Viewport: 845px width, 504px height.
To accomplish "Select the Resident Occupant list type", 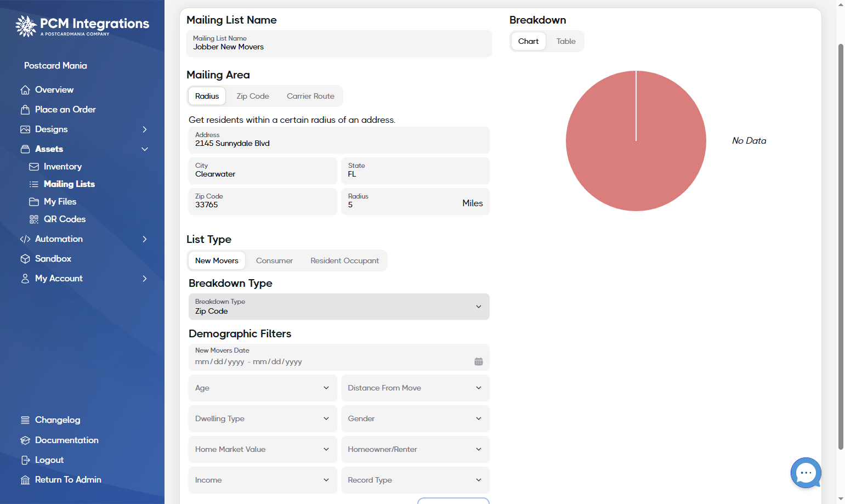I will (344, 261).
